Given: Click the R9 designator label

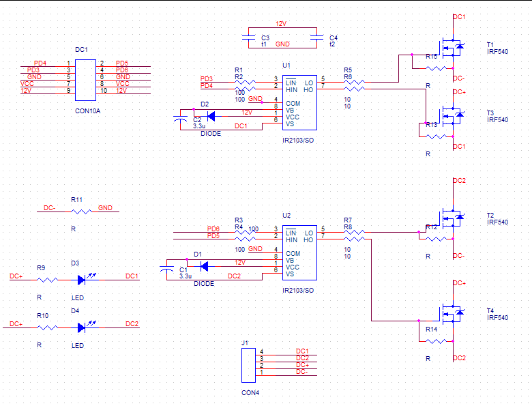Looking at the screenshot, I should click(41, 268).
